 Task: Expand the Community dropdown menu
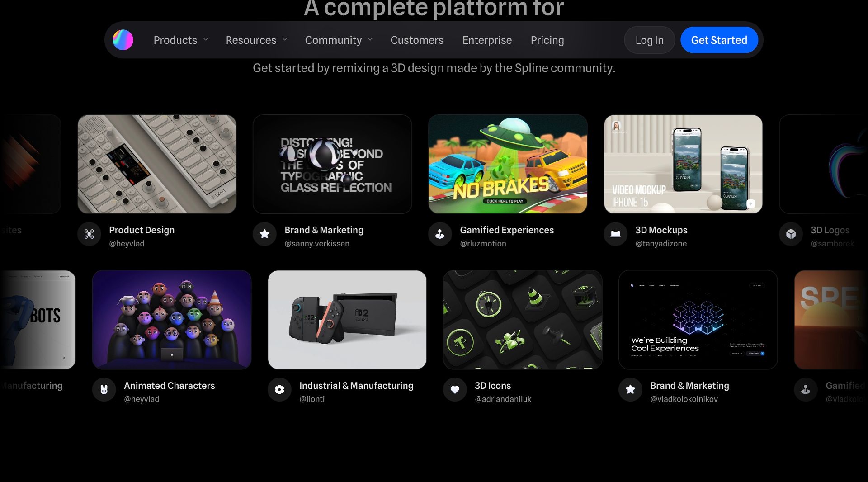click(x=339, y=40)
